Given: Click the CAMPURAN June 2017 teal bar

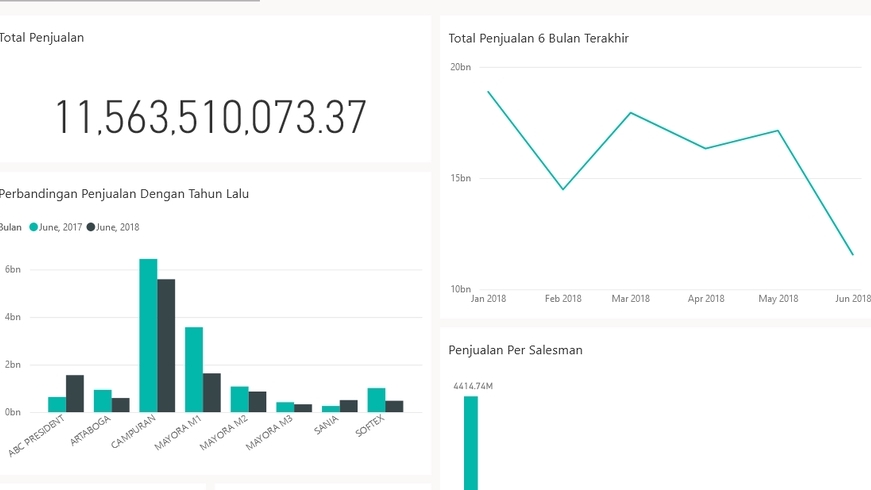Looking at the screenshot, I should (148, 336).
